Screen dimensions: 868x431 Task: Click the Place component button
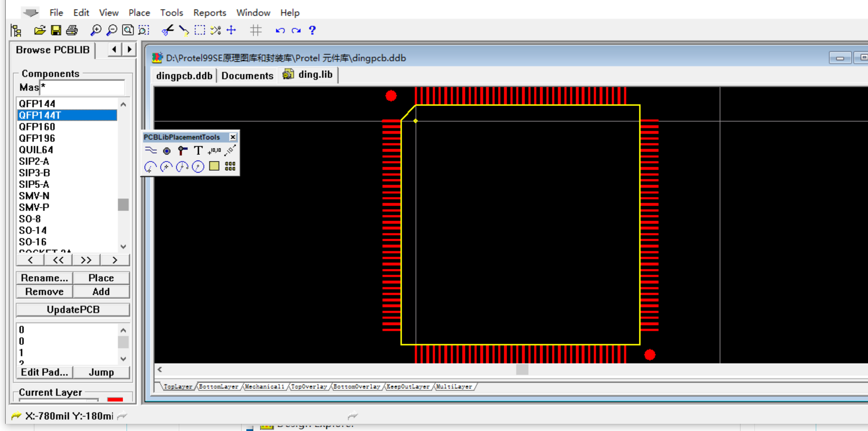101,278
